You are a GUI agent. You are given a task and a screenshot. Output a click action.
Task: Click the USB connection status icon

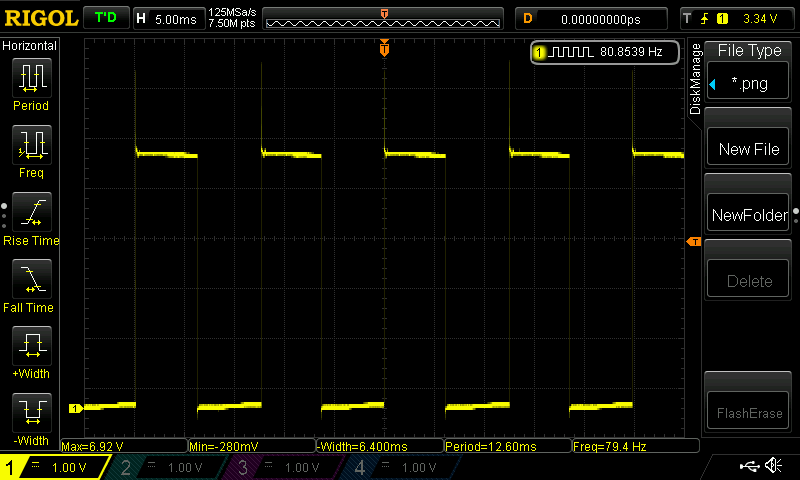(x=749, y=466)
